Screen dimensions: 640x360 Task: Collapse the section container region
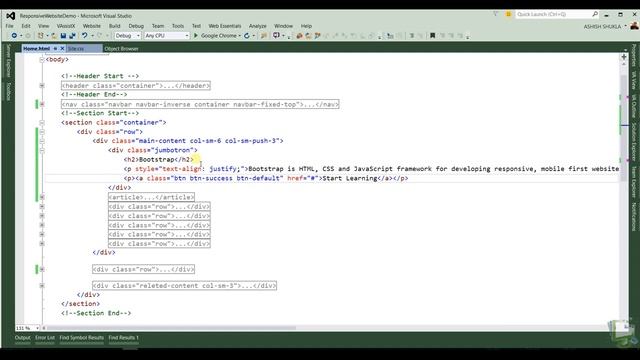[42, 122]
